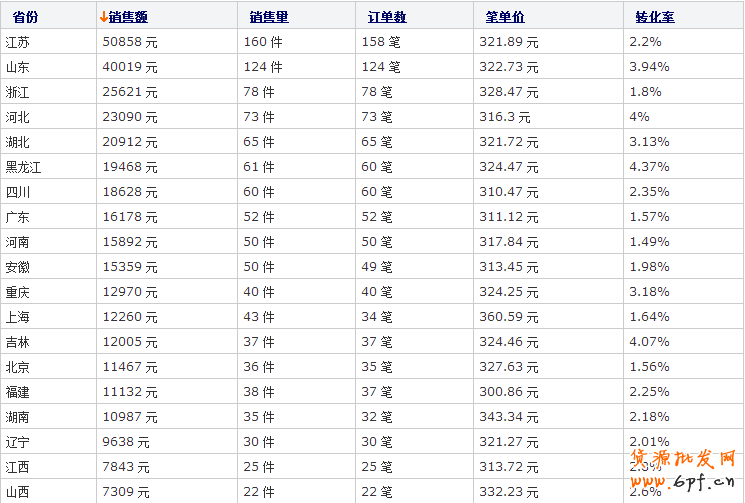Click the 浙江 province cell
745x503 pixels.
pos(18,92)
